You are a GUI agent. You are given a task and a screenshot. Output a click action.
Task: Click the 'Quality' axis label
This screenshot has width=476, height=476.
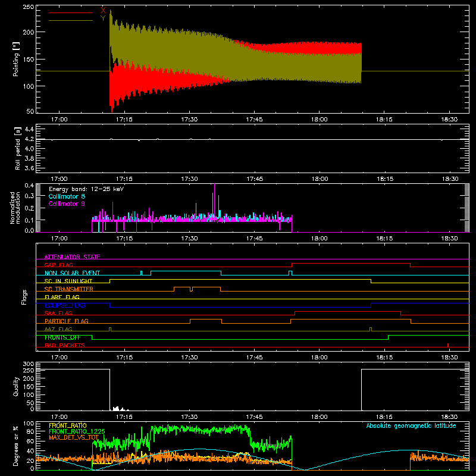[x=16, y=386]
